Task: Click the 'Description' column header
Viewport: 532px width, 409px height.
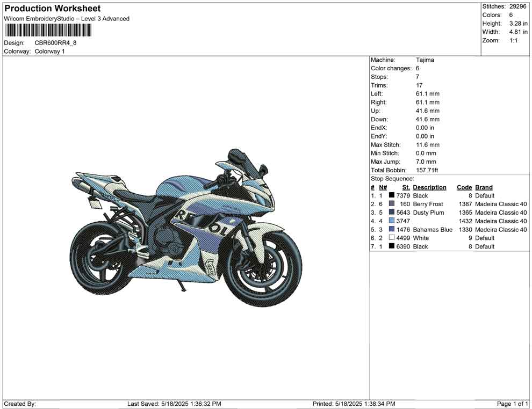Action: [429, 187]
